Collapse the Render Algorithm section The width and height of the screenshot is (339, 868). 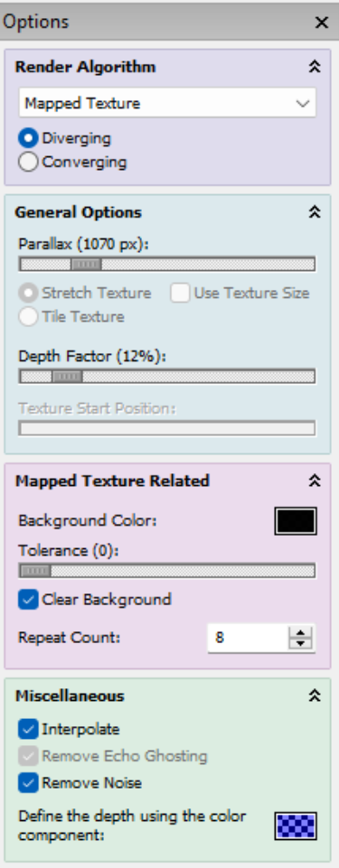click(x=314, y=67)
